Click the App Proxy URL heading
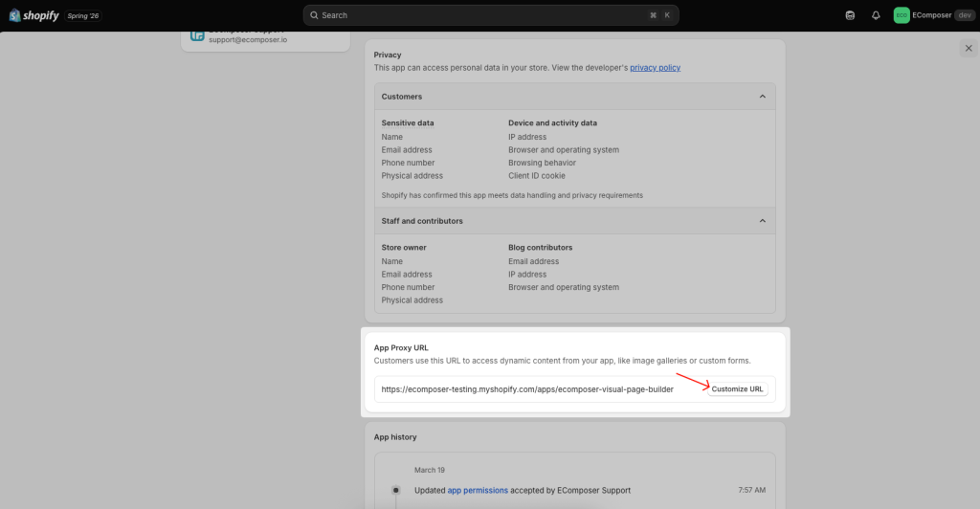The width and height of the screenshot is (980, 509). pyautogui.click(x=401, y=348)
